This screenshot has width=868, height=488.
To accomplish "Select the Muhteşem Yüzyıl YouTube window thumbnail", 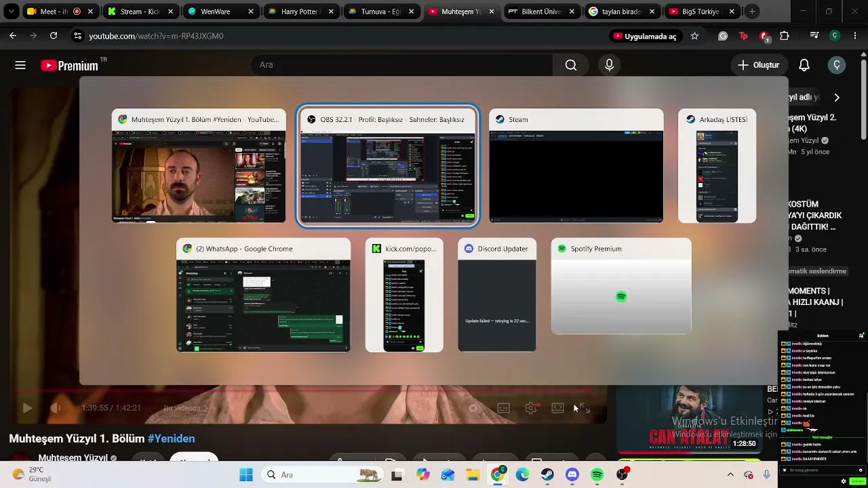I will (199, 166).
